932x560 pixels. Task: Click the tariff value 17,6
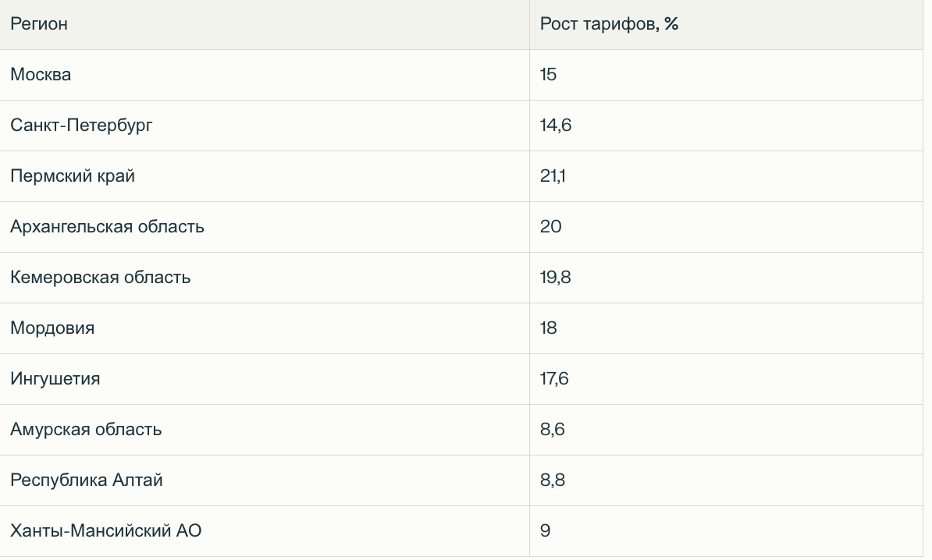click(x=554, y=379)
